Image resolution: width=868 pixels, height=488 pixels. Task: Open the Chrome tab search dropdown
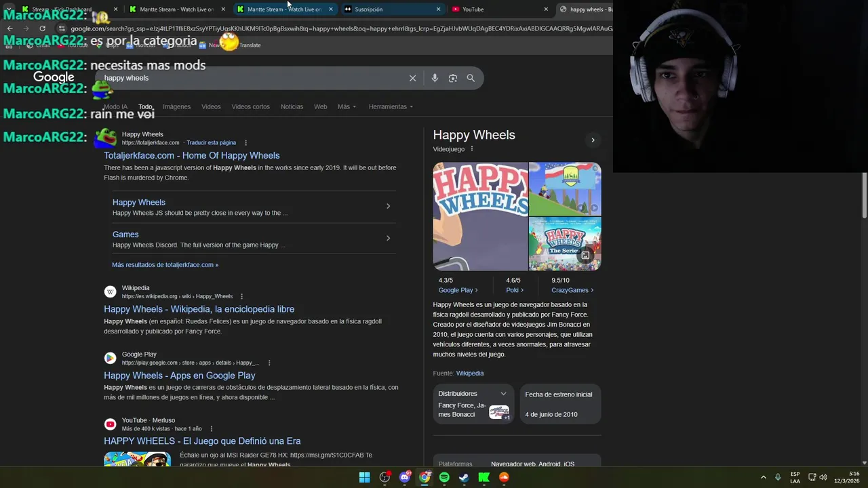tap(8, 9)
